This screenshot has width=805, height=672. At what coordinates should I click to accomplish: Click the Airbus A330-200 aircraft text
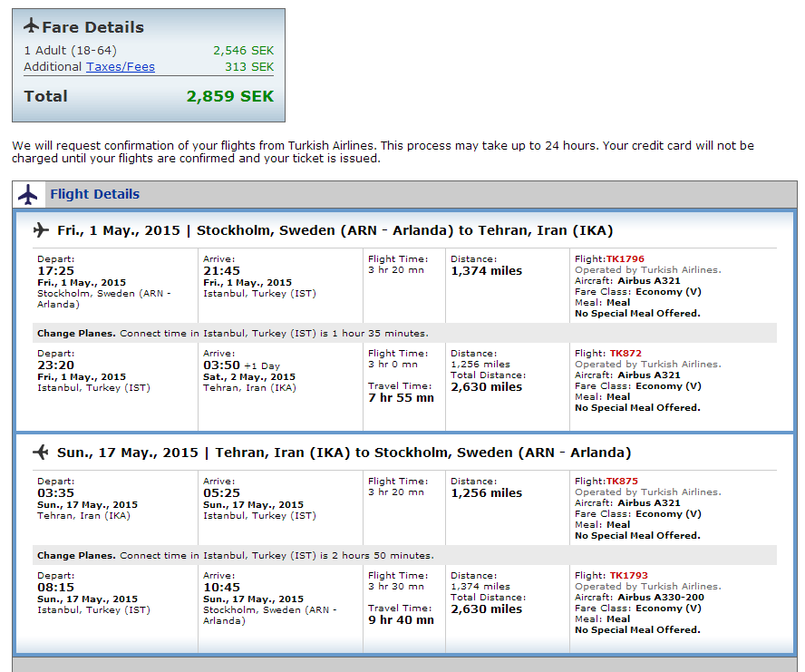pos(659,598)
